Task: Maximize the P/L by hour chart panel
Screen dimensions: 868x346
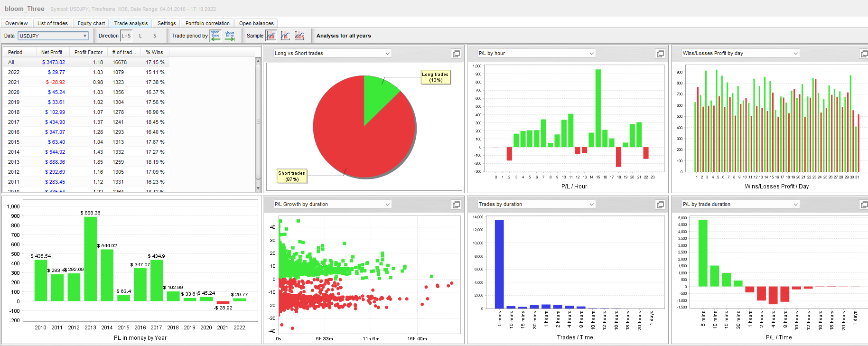Action: pyautogui.click(x=660, y=54)
